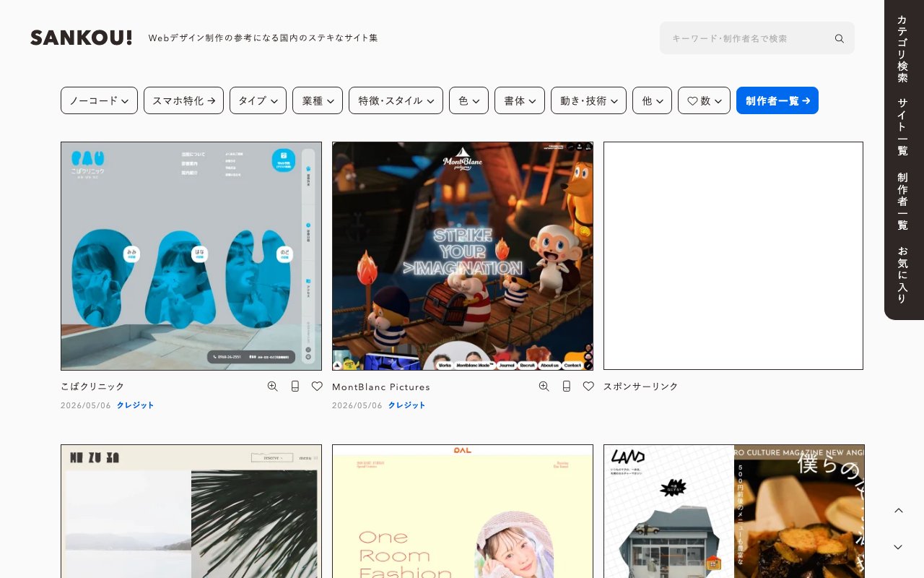This screenshot has width=924, height=578.
Task: Click the site tagline Webデザイン制作の参考になる text
Action: point(263,38)
